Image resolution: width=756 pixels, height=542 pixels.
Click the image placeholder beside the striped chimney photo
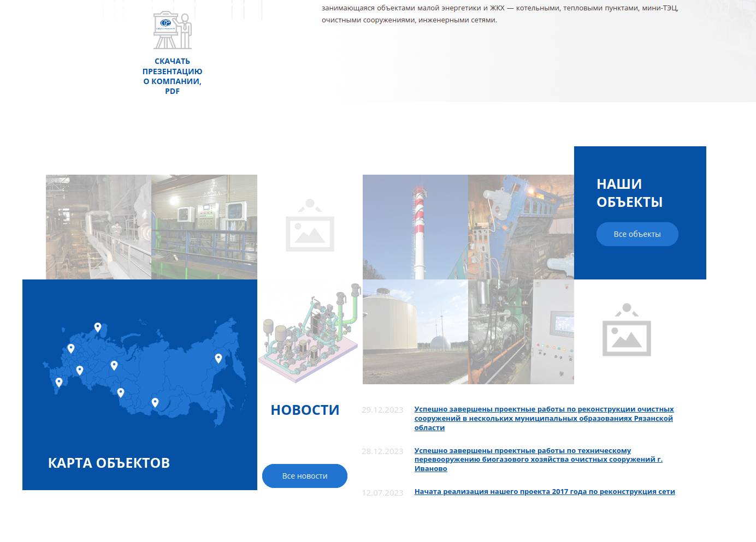click(x=310, y=227)
